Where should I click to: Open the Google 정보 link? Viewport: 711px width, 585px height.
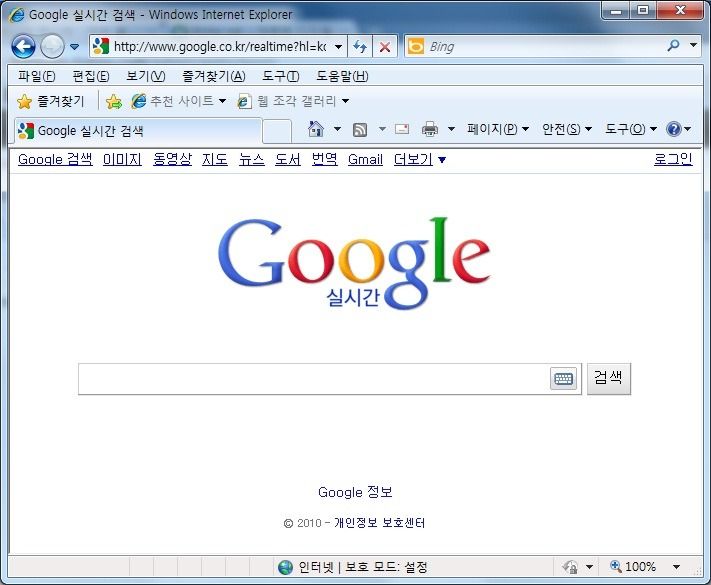tap(355, 492)
